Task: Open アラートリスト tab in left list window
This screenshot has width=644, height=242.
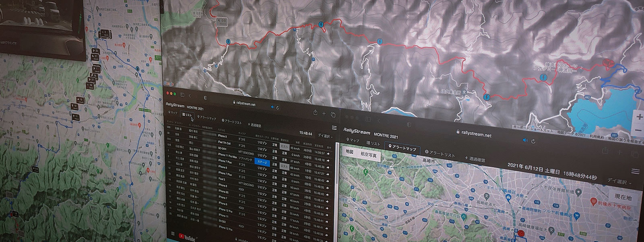Action: pos(231,122)
